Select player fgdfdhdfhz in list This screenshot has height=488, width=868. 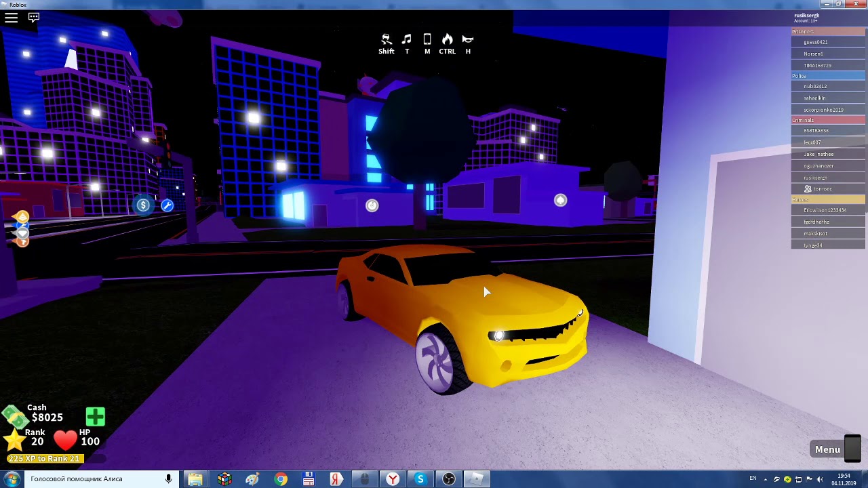tap(828, 222)
